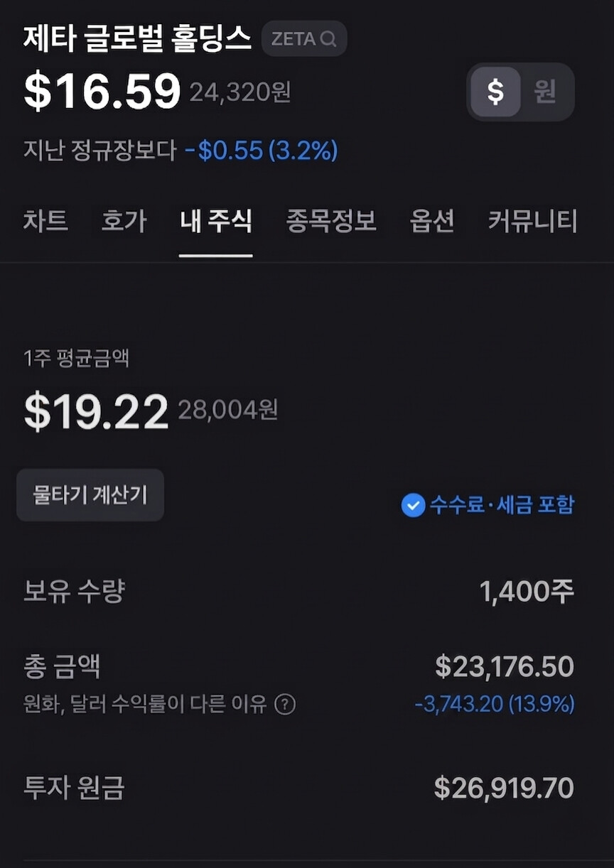This screenshot has height=868, width=614.
Task: Open the 물타기 계산기 button
Action: point(90,495)
